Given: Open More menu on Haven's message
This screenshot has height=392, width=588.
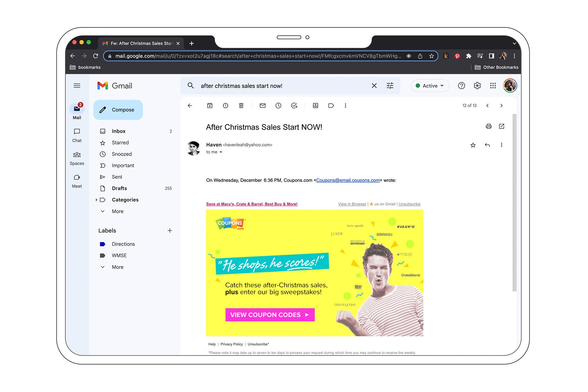Looking at the screenshot, I should pyautogui.click(x=502, y=145).
